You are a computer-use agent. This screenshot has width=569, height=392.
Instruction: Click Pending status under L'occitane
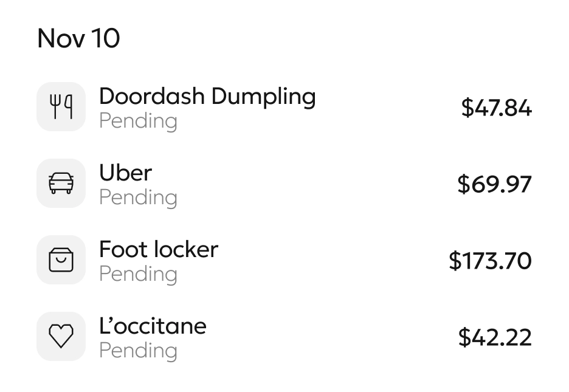click(x=138, y=351)
